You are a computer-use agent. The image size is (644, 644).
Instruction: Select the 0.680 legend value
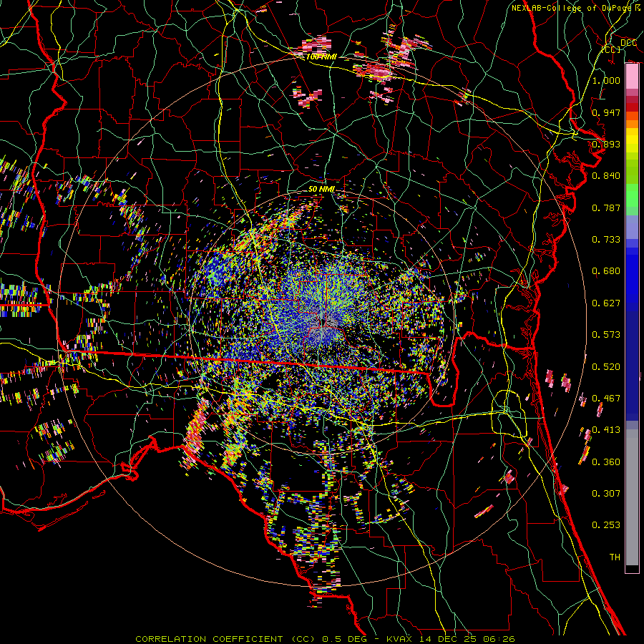[606, 271]
